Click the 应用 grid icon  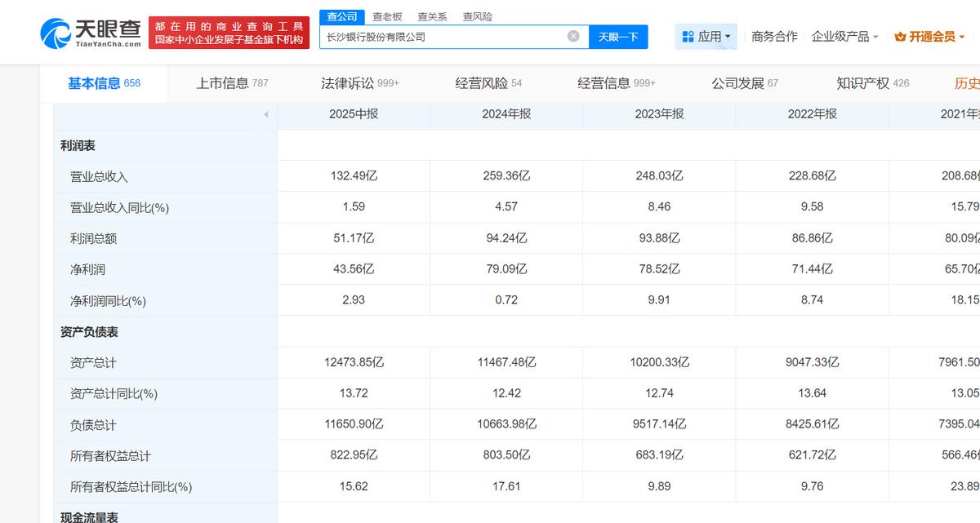pos(688,37)
